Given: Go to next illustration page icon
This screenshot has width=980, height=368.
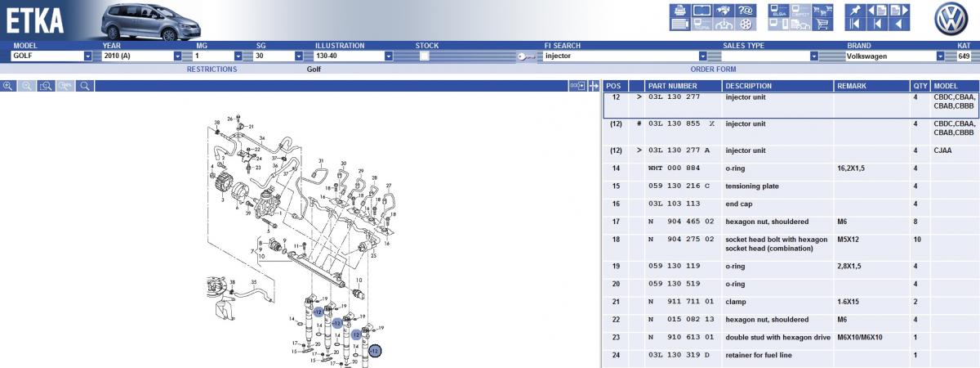Looking at the screenshot, I should (899, 11).
